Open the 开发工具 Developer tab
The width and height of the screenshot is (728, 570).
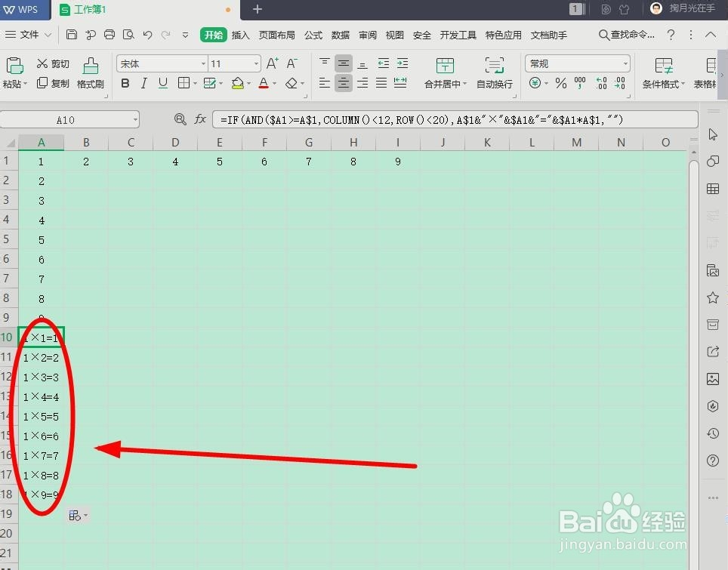458,35
